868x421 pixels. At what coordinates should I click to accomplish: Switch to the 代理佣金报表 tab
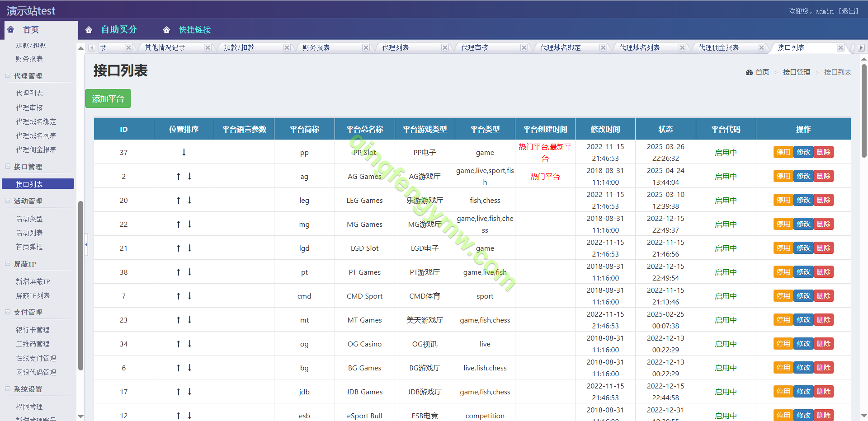coord(719,47)
